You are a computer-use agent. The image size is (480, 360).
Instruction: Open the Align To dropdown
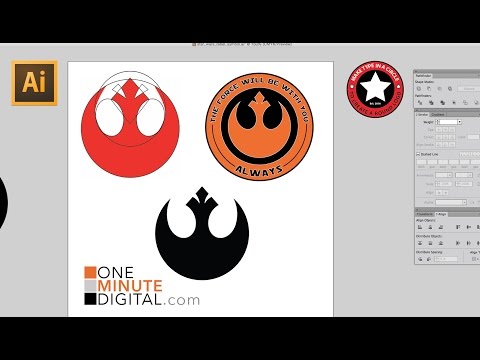(476, 259)
